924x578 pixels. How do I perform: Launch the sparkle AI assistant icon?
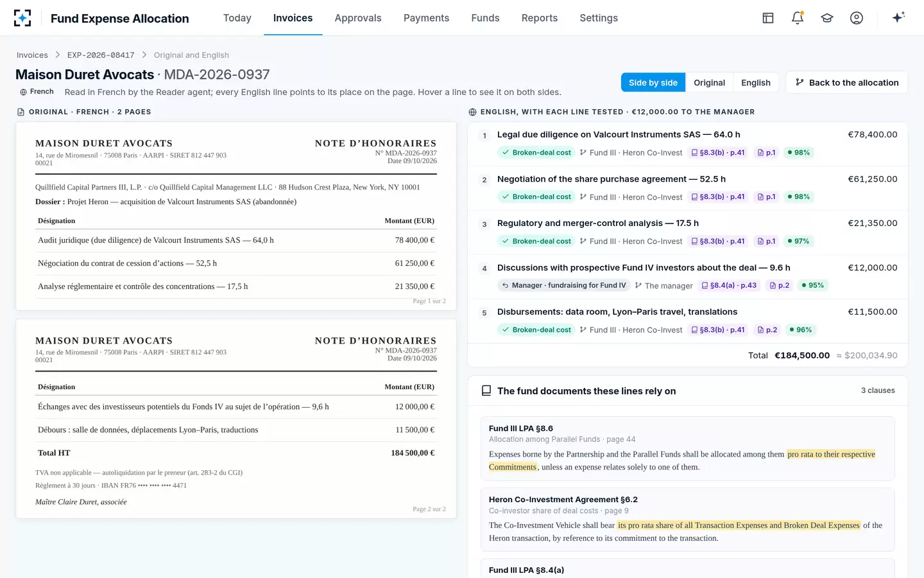(898, 17)
